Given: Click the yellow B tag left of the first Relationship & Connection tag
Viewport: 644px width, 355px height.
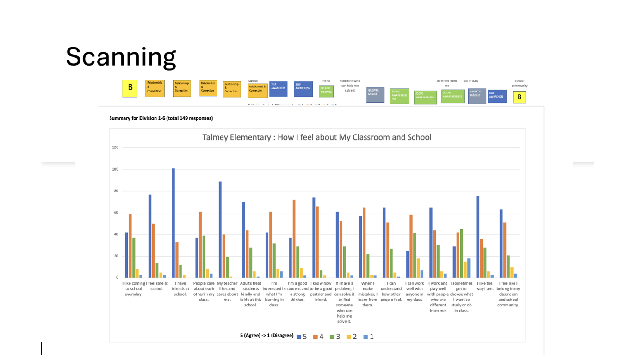Looking at the screenshot, I should coord(130,88).
